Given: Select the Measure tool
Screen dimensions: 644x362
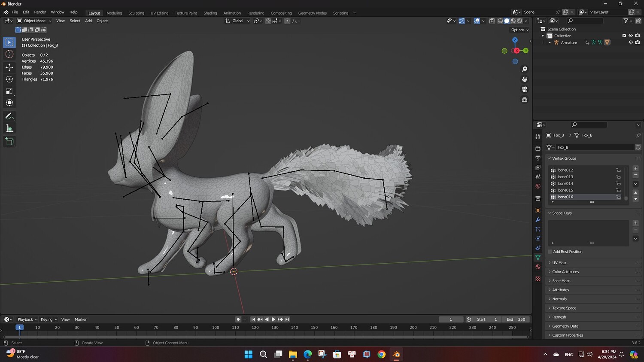Looking at the screenshot, I should point(9,128).
